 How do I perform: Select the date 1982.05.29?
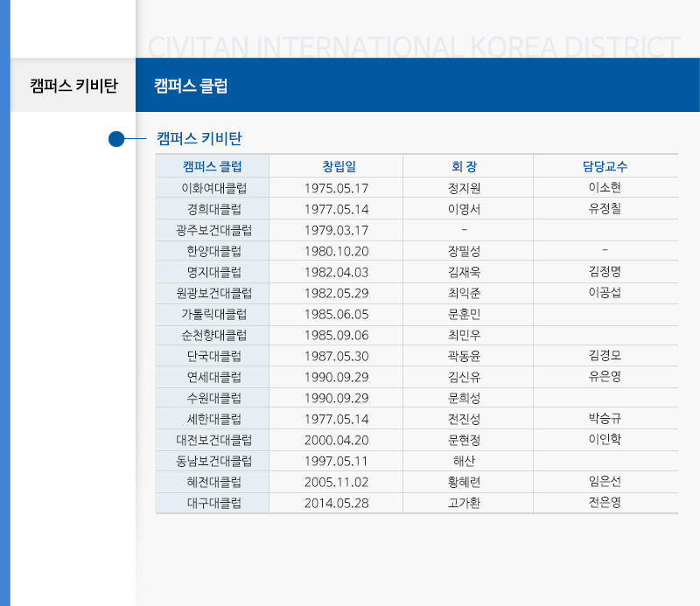[x=337, y=293]
